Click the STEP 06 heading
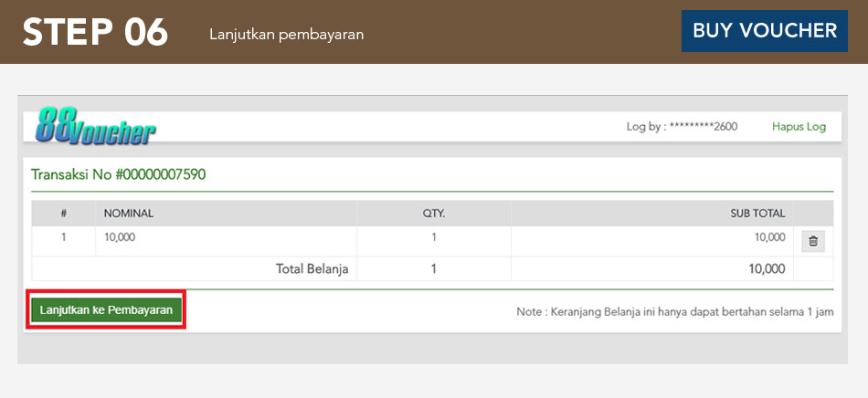868x398 pixels. (x=95, y=32)
